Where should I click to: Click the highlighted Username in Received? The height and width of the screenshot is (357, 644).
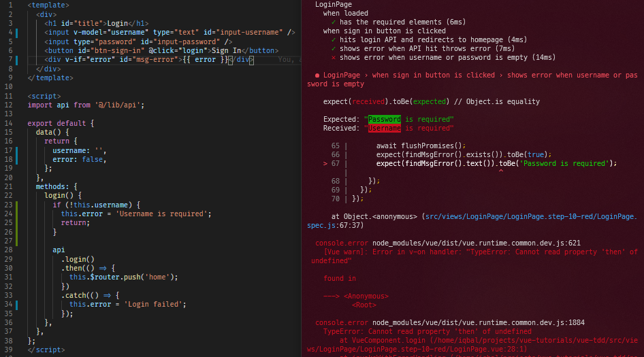tap(385, 129)
